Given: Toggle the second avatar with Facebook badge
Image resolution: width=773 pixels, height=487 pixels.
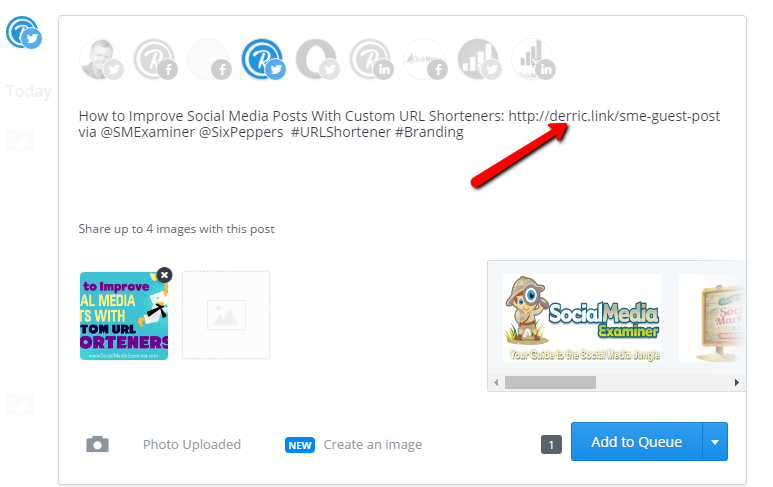Looking at the screenshot, I should click(155, 59).
